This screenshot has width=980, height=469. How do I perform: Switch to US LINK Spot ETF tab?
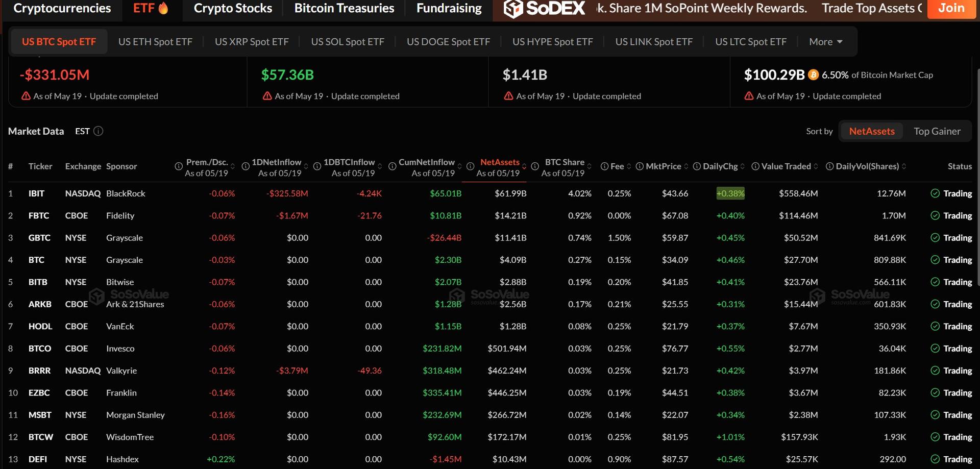point(654,42)
